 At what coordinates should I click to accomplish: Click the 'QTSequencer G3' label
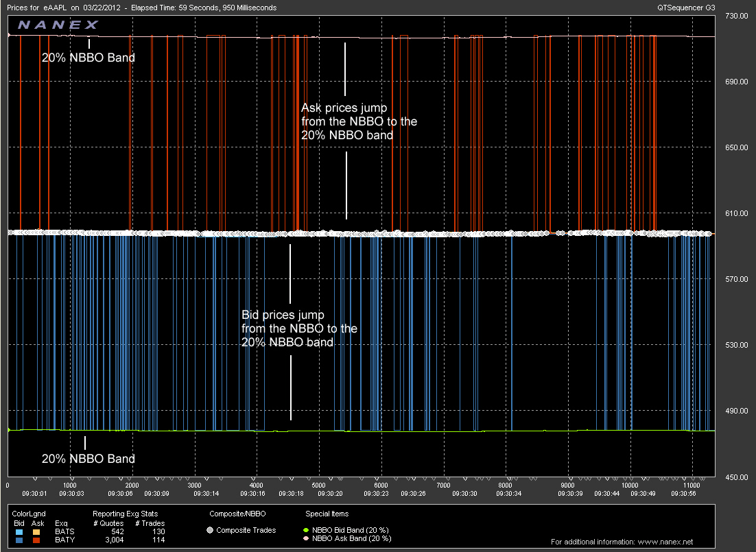[686, 8]
